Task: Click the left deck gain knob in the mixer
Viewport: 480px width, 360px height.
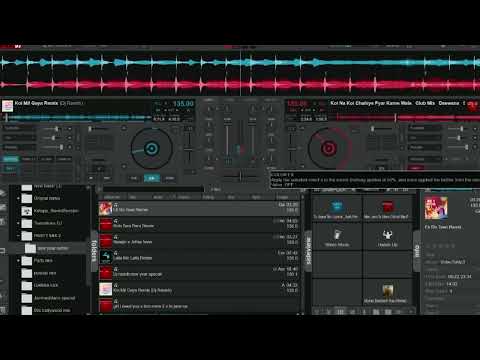Action: [227, 108]
